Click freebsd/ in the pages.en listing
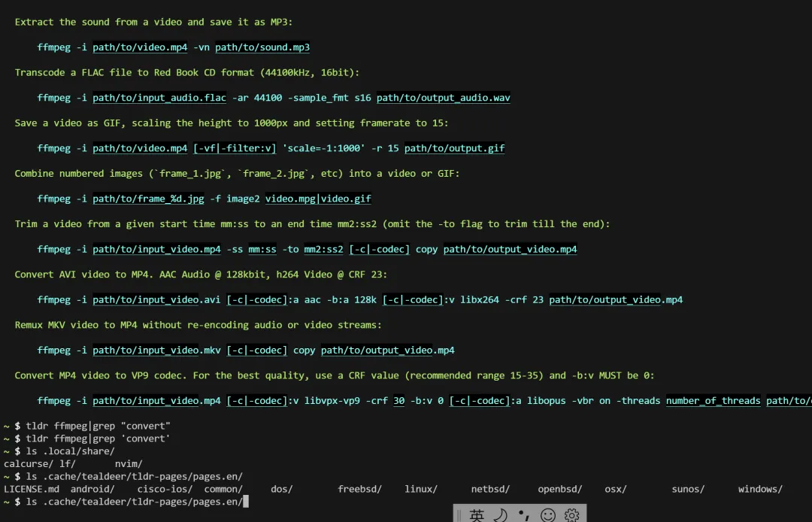Viewport: 812px width, 522px height. click(x=360, y=489)
